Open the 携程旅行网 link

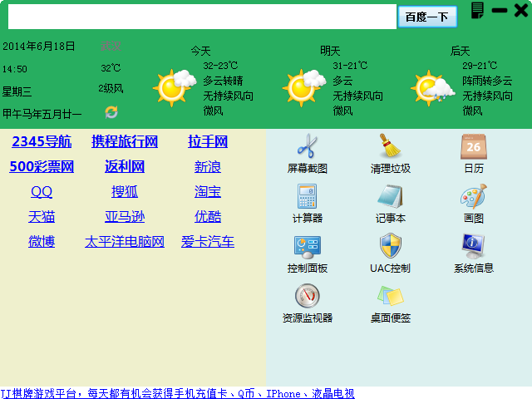(x=125, y=141)
